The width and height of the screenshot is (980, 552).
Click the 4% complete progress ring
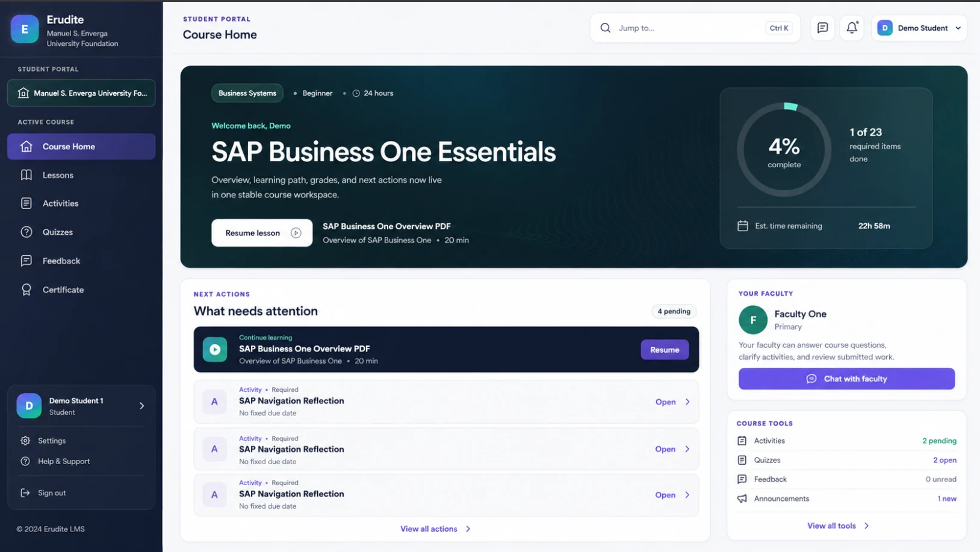point(784,149)
